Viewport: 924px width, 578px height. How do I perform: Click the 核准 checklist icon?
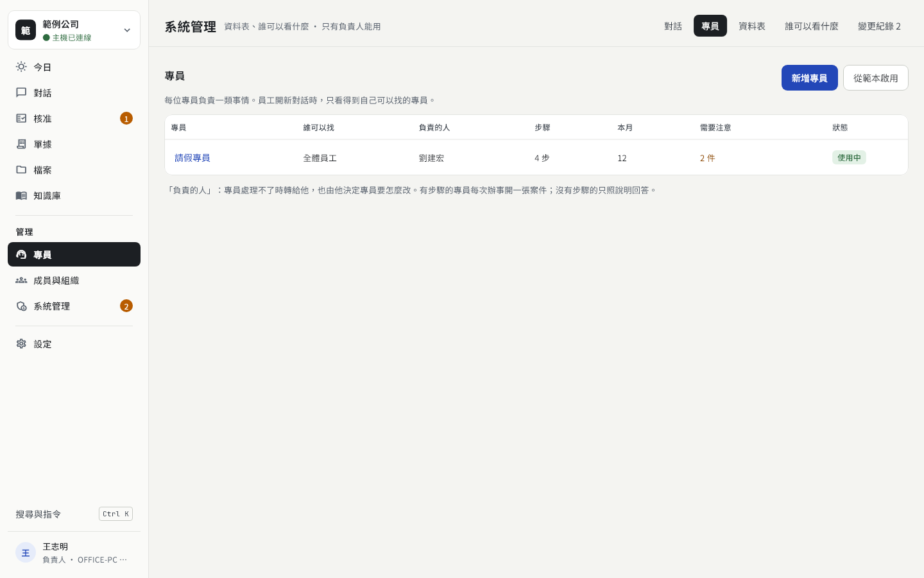point(21,118)
